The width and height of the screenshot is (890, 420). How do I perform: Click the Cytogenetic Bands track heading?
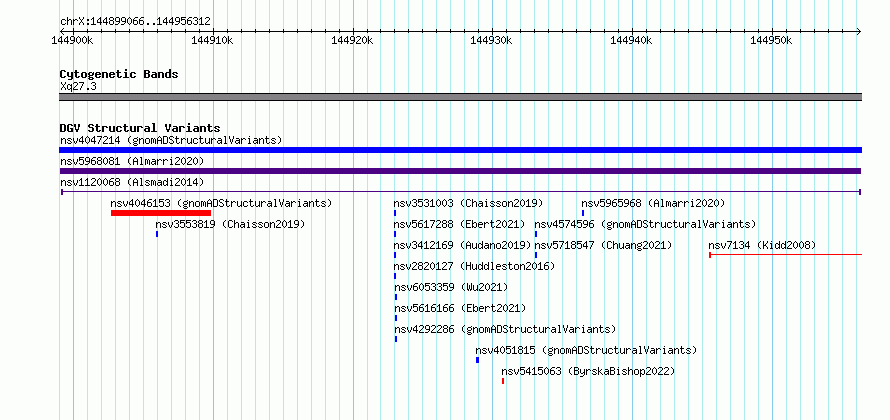119,74
